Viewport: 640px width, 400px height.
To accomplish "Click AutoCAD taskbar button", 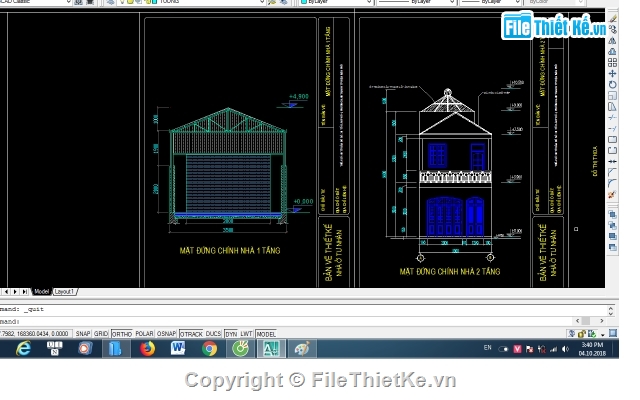I will click(x=271, y=349).
